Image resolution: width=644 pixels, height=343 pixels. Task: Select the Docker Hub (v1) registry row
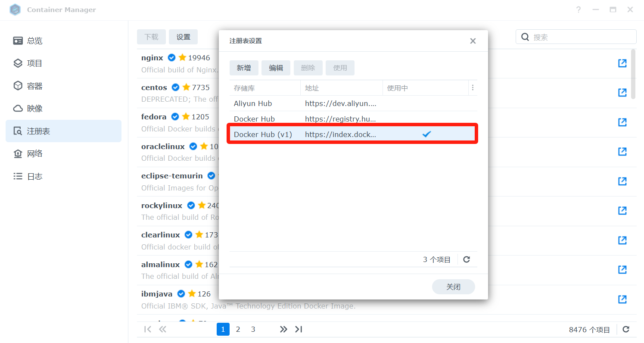(263, 134)
